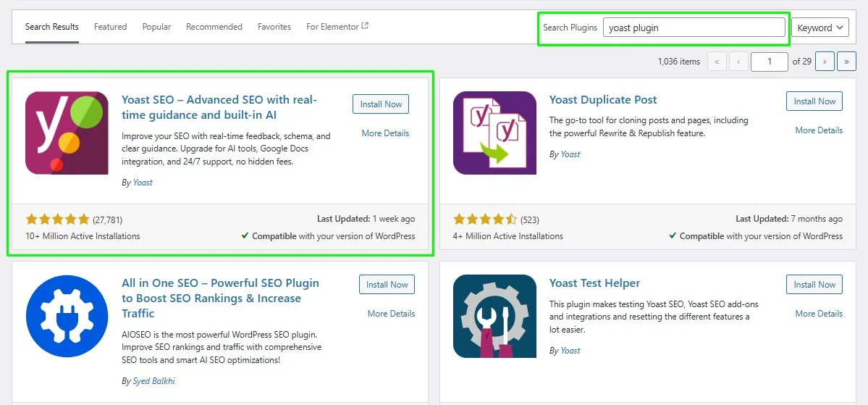Click the All in One SEO gear icon

[x=67, y=317]
